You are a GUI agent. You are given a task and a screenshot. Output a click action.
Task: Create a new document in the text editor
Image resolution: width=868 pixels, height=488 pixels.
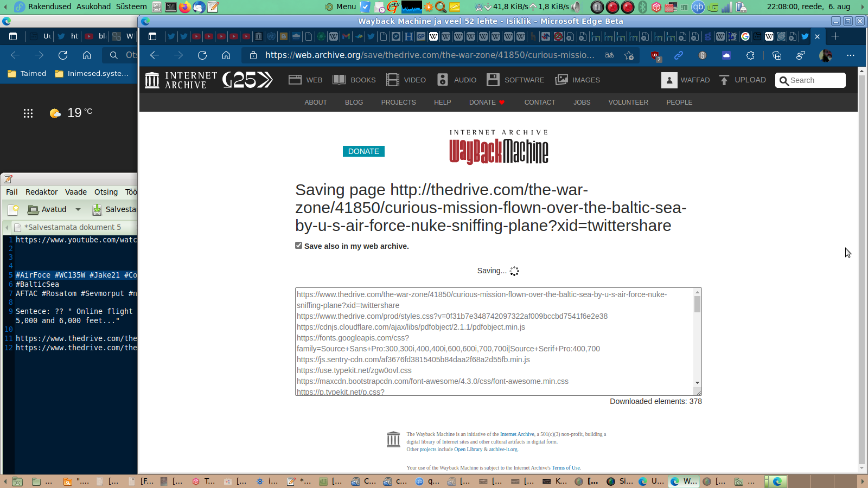(x=14, y=209)
